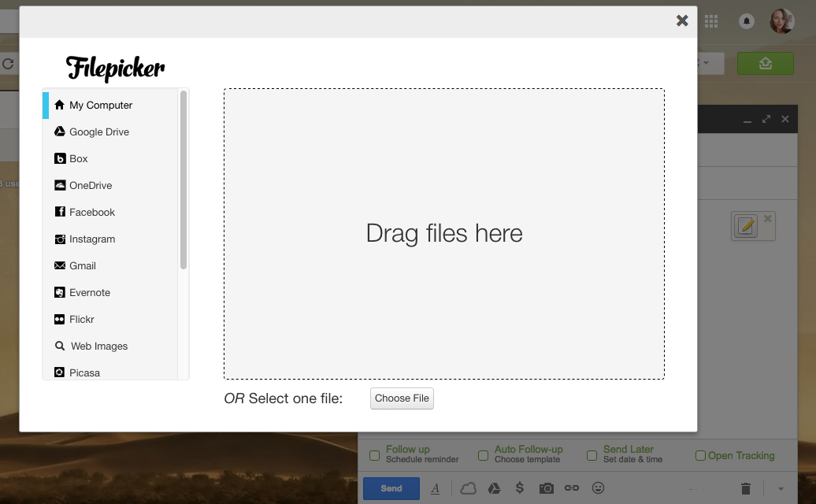816x504 pixels.
Task: Click the refresh icon in Gmail toolbar
Action: click(x=8, y=64)
